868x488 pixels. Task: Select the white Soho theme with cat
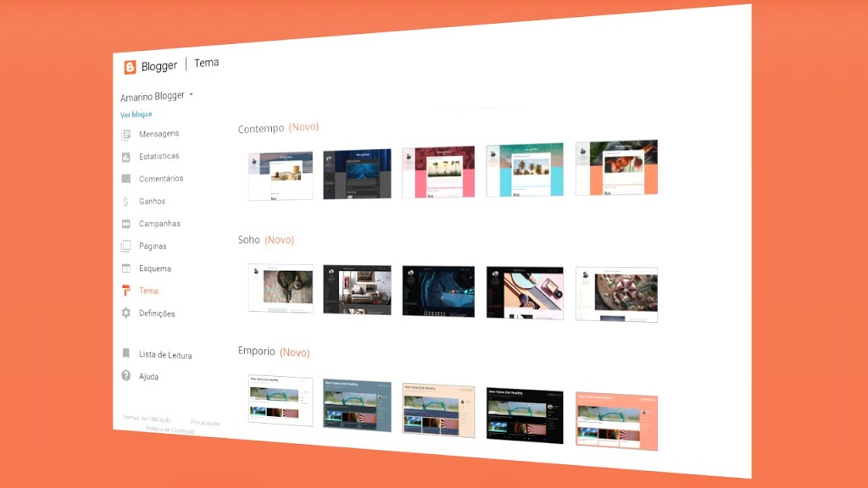pyautogui.click(x=281, y=288)
